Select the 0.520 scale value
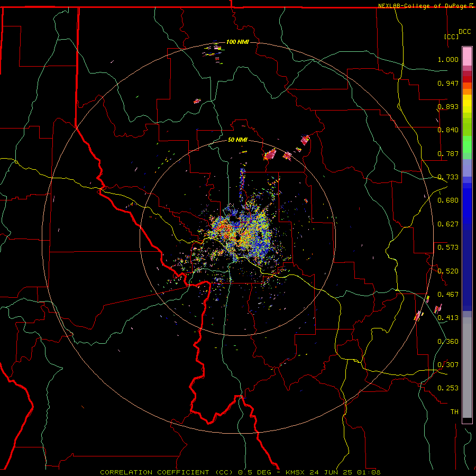 [448, 271]
